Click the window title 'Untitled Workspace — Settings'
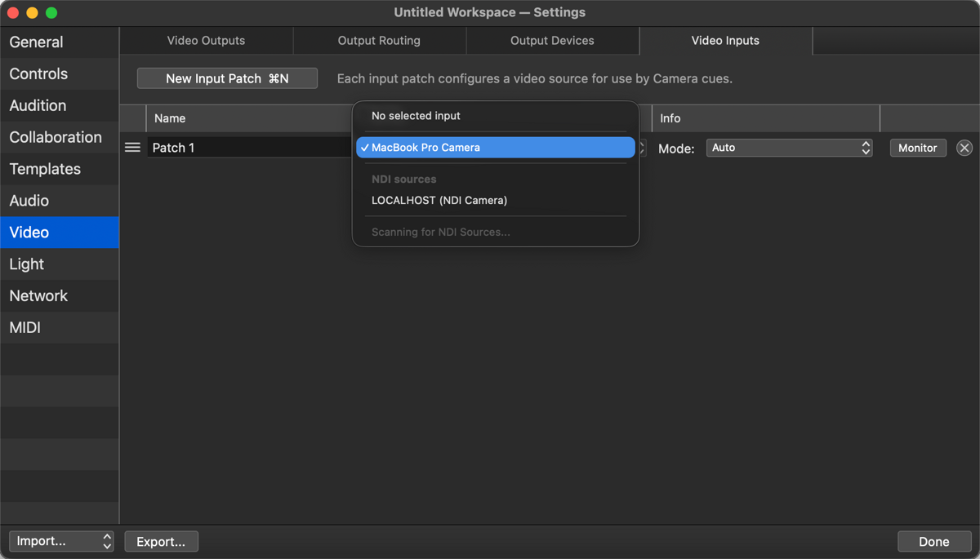Viewport: 980px width, 559px height. (490, 12)
